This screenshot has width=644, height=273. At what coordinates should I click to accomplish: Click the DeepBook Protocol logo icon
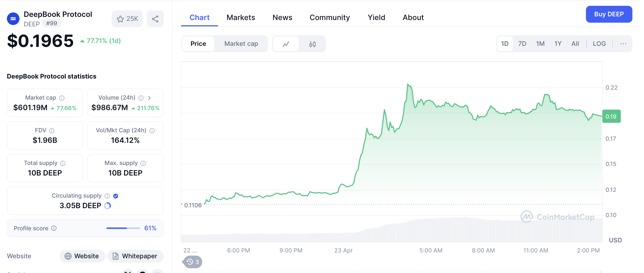(13, 19)
